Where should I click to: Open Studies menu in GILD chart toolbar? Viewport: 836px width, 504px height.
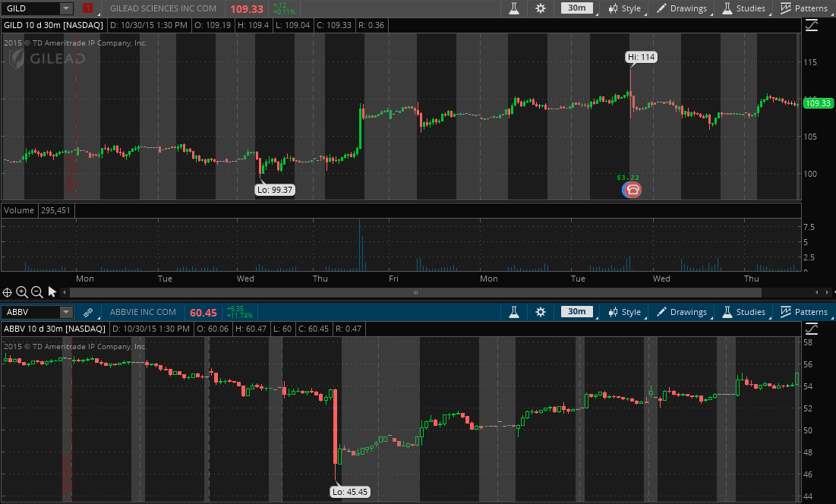coord(744,8)
